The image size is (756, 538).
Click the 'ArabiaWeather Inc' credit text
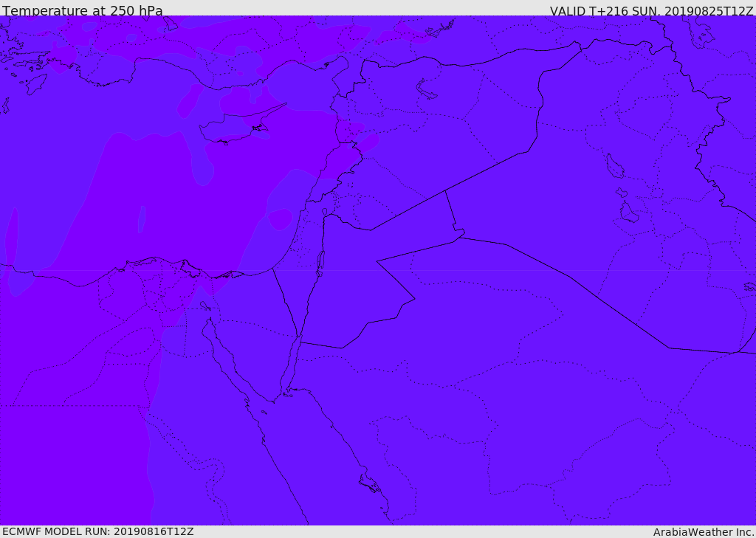tap(704, 532)
